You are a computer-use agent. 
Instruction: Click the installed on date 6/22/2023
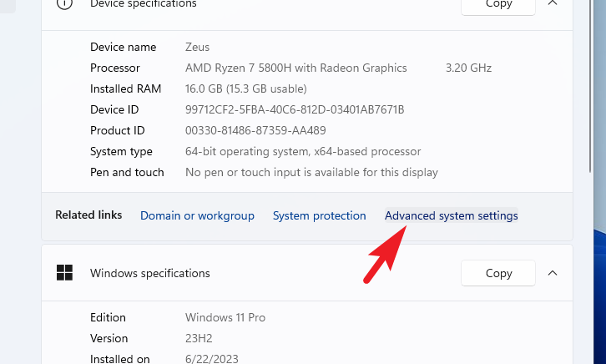pos(212,359)
